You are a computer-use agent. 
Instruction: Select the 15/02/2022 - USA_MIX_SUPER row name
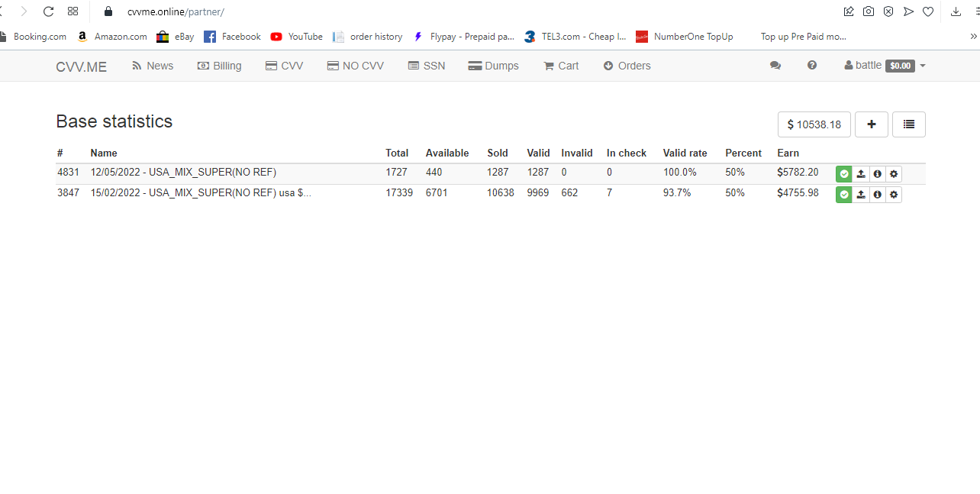(201, 193)
